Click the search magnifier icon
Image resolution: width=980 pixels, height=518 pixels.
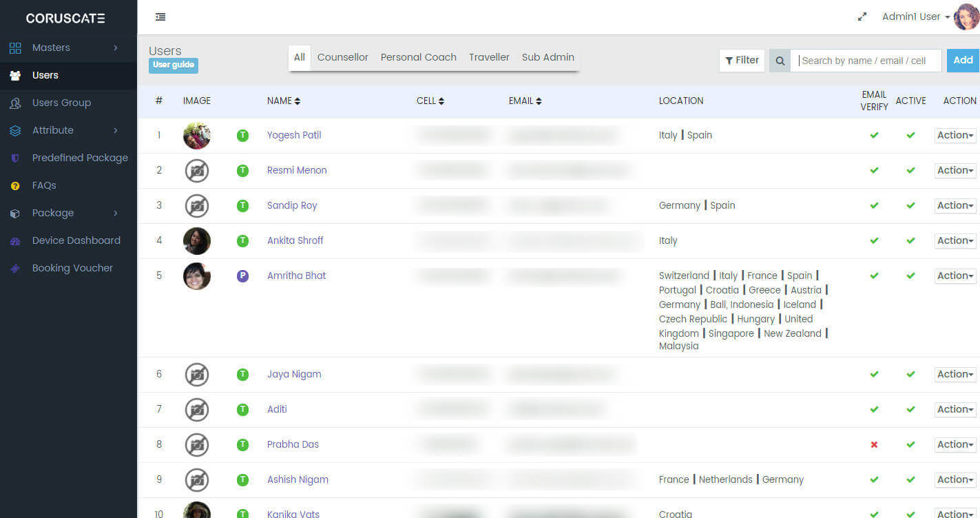coord(780,61)
